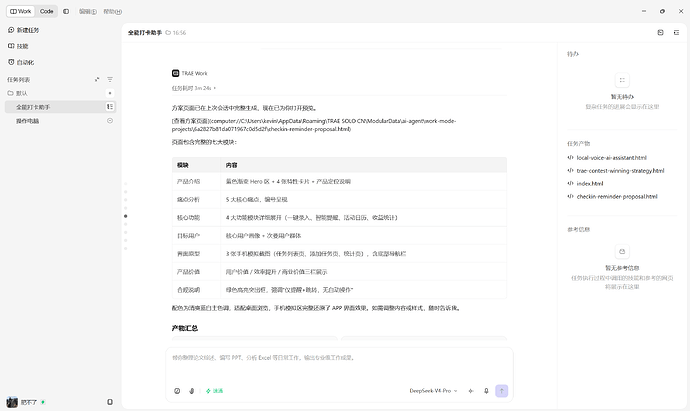The width and height of the screenshot is (690, 411).
Task: Toggle the sidebar panel icon beside Code
Action: tap(66, 11)
